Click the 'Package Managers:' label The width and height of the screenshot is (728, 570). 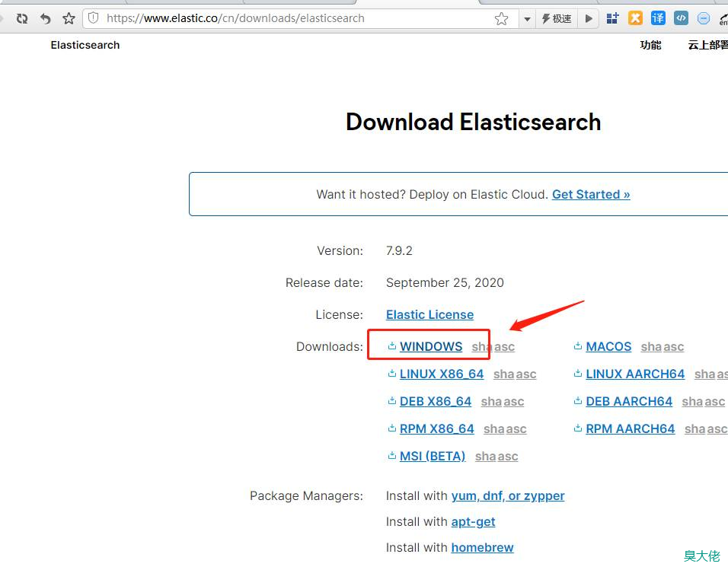[x=306, y=496]
